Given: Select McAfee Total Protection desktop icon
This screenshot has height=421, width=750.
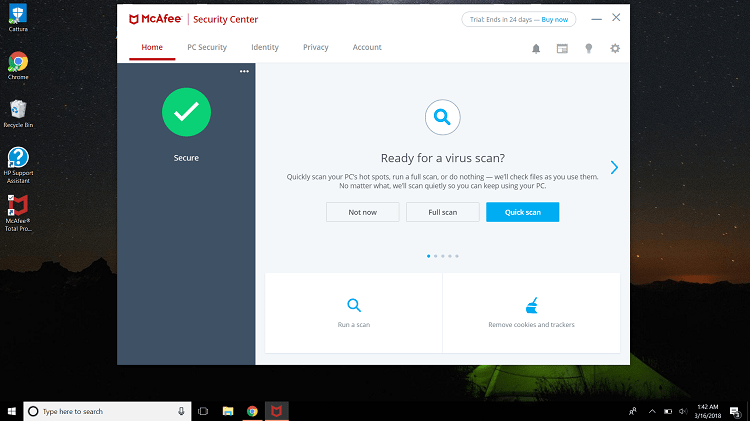Looking at the screenshot, I should [x=18, y=213].
